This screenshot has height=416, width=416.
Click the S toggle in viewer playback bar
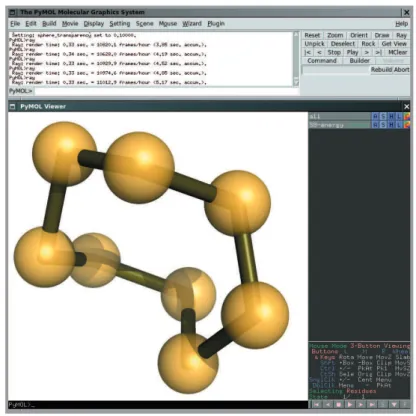[383, 405]
